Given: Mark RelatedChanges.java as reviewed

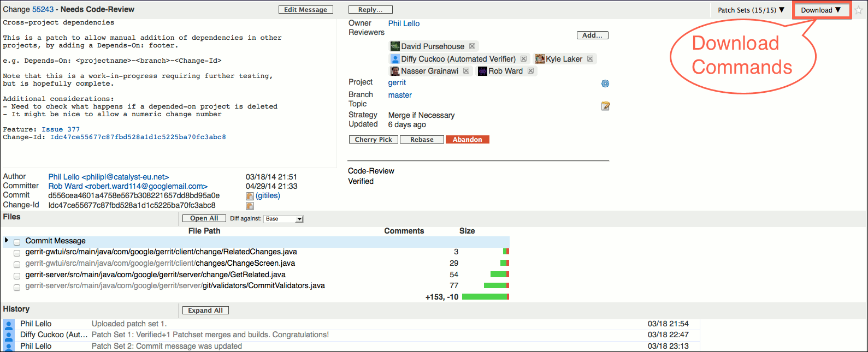Looking at the screenshot, I should 17,253.
